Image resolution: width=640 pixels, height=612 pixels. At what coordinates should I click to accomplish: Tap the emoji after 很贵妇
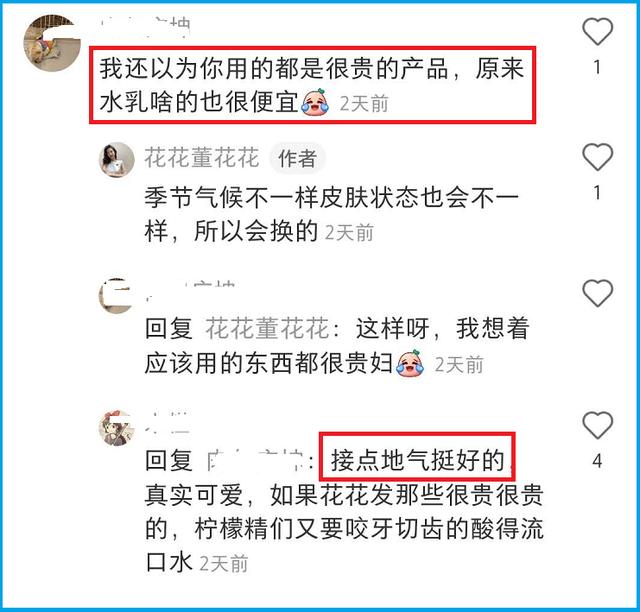(410, 363)
